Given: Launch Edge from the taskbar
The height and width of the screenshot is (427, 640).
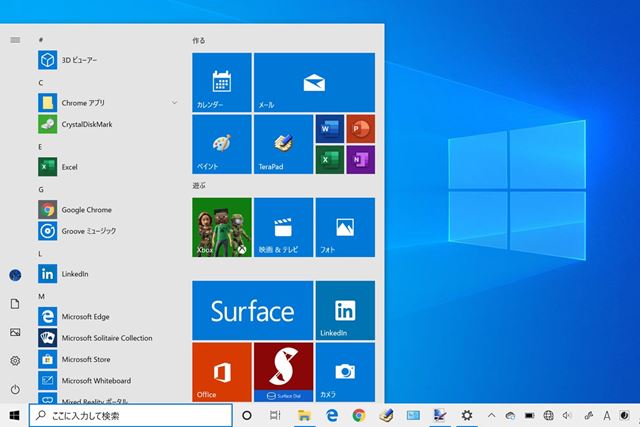Looking at the screenshot, I should tap(332, 416).
